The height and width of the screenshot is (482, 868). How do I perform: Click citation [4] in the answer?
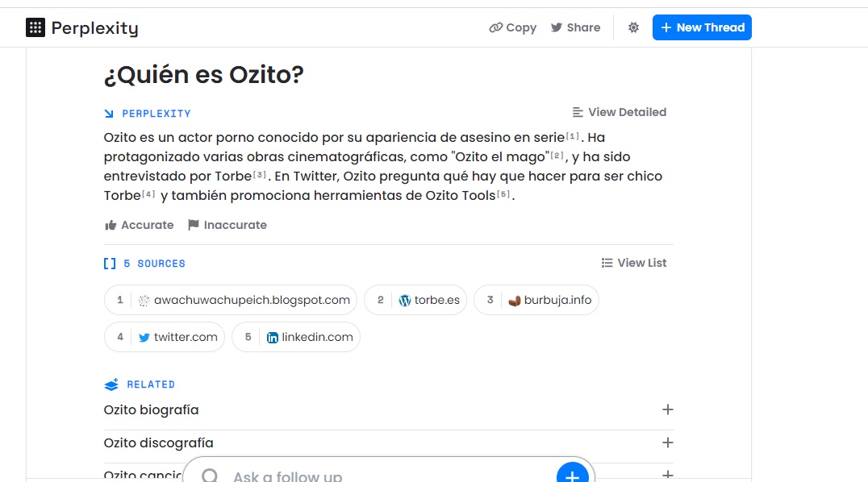(148, 194)
